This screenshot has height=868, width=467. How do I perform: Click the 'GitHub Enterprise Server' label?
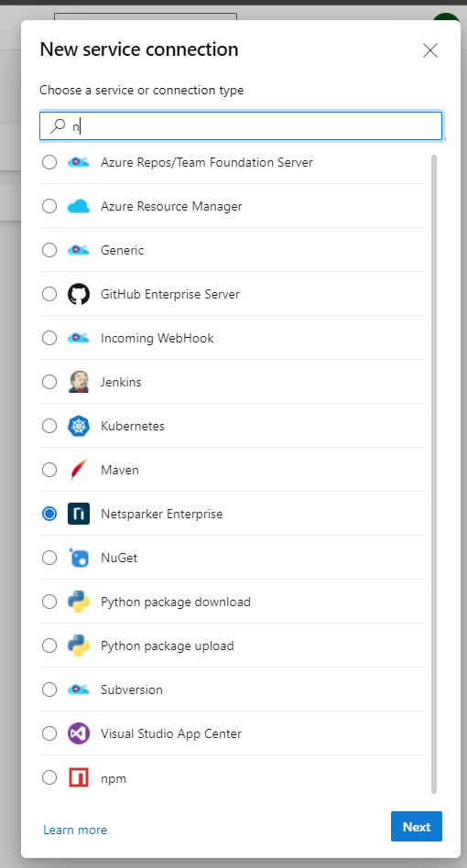(170, 294)
